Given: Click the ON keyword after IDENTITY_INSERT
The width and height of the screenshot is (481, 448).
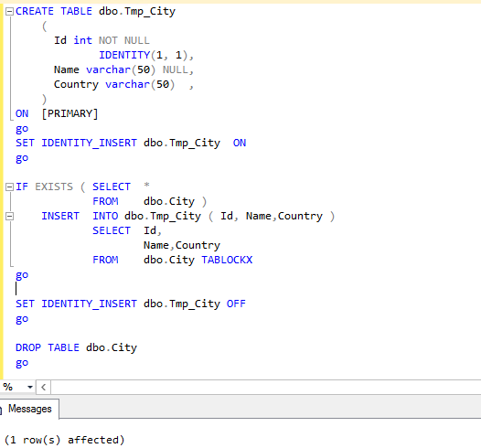Looking at the screenshot, I should click(240, 143).
